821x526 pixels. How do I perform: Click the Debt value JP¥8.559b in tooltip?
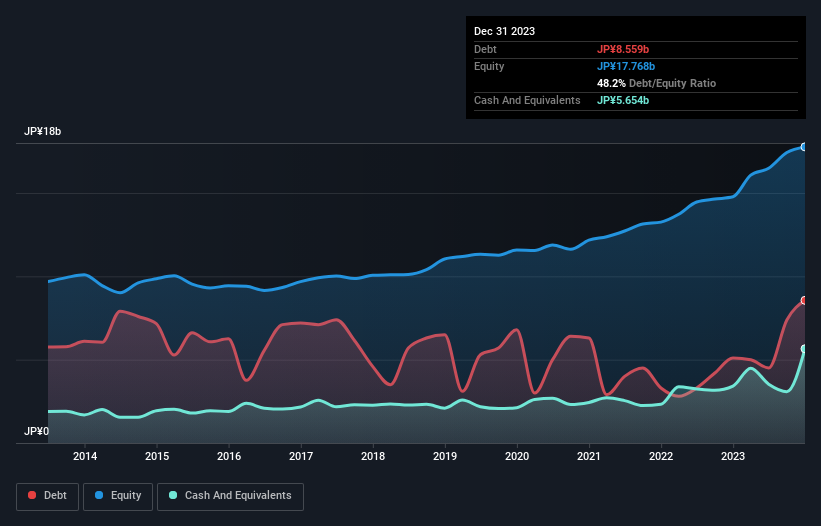pyautogui.click(x=623, y=49)
